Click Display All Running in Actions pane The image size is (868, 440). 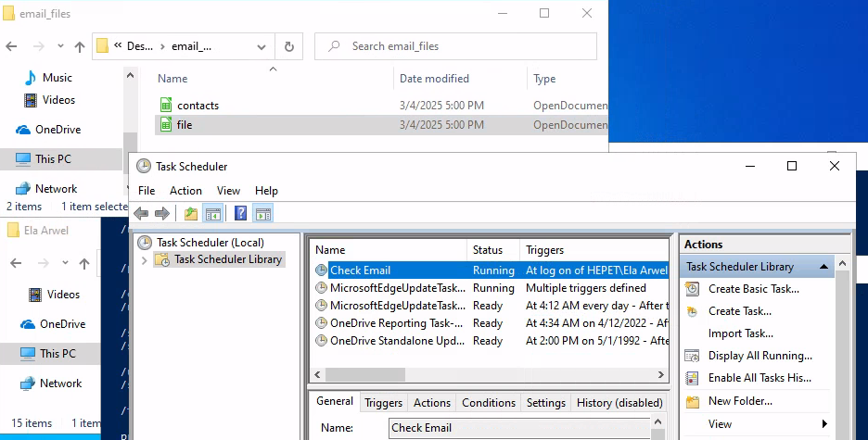pos(760,356)
